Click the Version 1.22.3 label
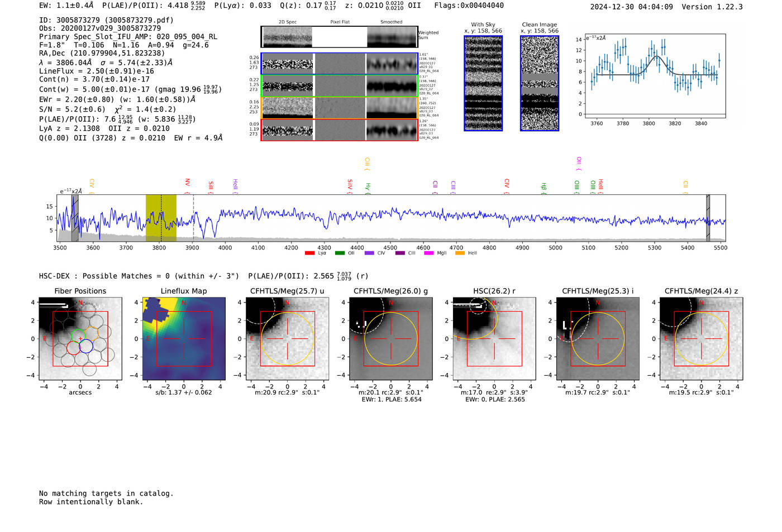The image size is (782, 532). (712, 7)
